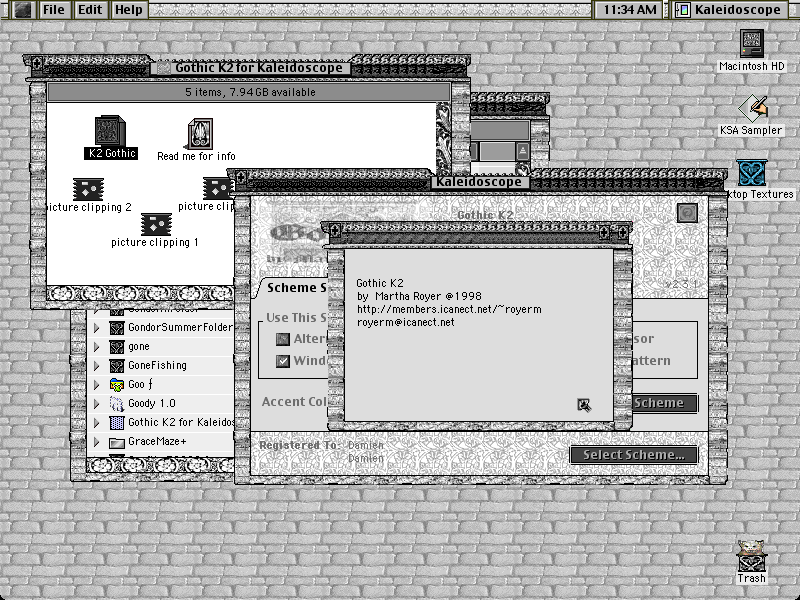
Task: Expand the Goo ƒ disclosure triangle
Action: tap(96, 385)
